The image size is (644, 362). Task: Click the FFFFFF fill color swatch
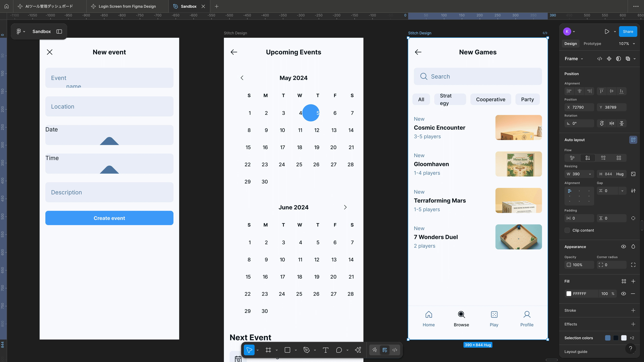[569, 294]
